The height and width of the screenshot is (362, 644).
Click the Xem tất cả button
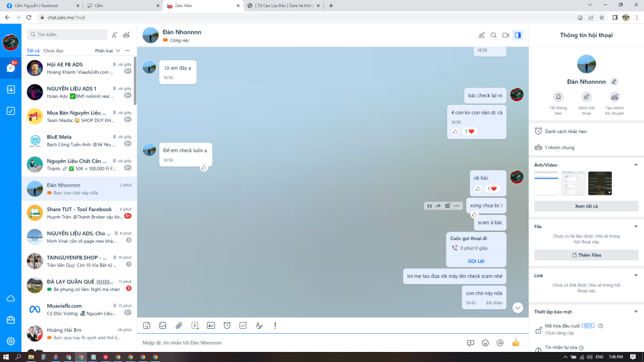click(x=586, y=206)
